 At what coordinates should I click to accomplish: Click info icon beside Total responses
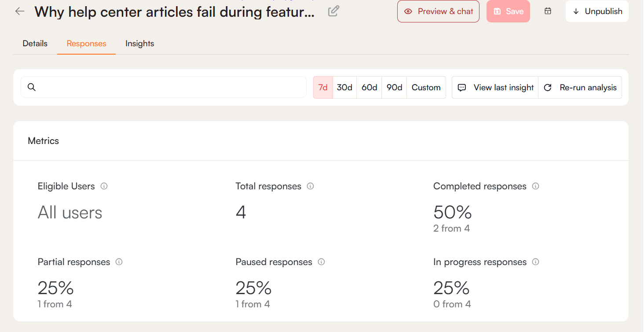pos(311,186)
